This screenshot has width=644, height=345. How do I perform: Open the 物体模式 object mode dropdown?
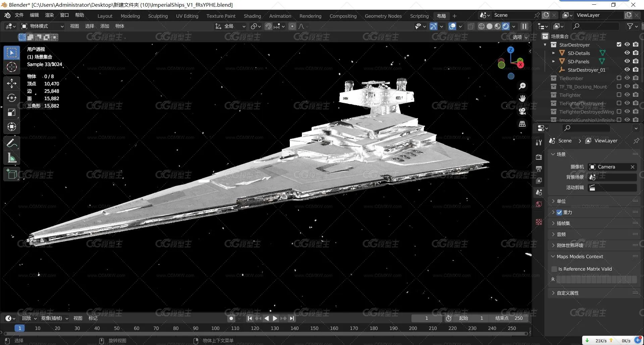pos(43,26)
